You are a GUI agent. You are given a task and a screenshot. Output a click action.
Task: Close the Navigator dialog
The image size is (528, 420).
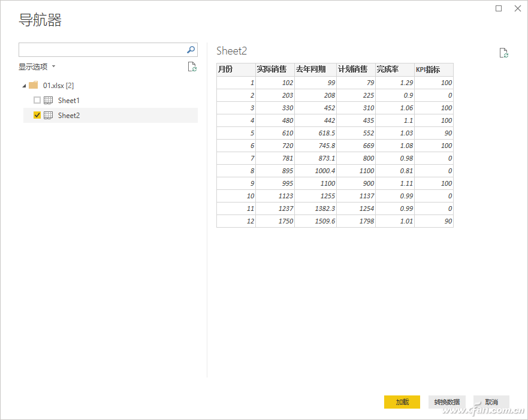click(517, 8)
